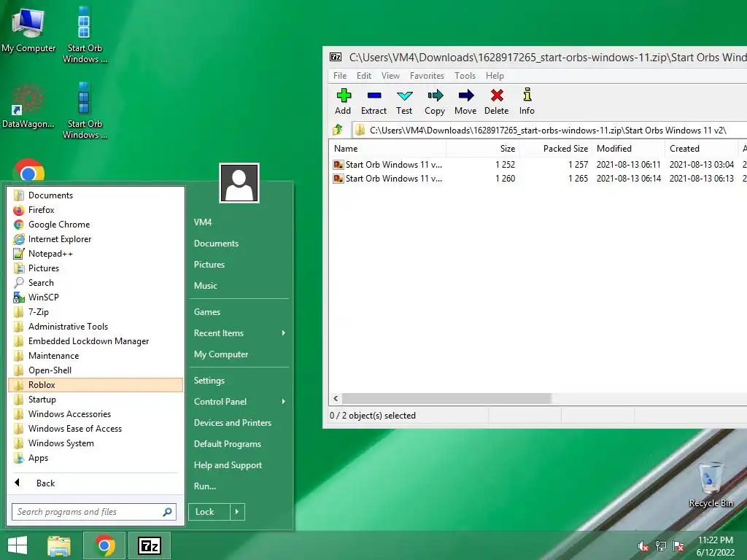Click the horizontal scrollbar thumb in 7-Zip

(446, 399)
